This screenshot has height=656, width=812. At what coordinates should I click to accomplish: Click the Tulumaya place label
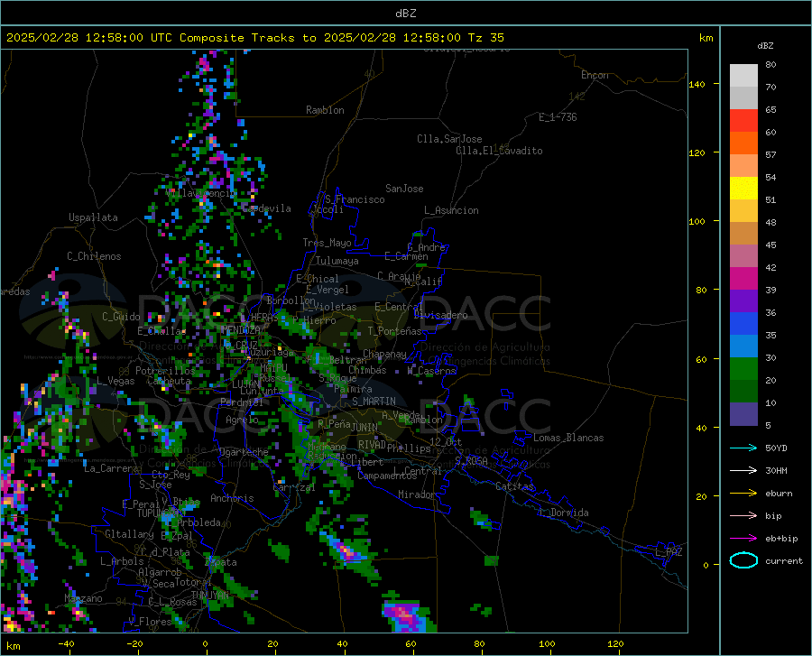(x=337, y=261)
